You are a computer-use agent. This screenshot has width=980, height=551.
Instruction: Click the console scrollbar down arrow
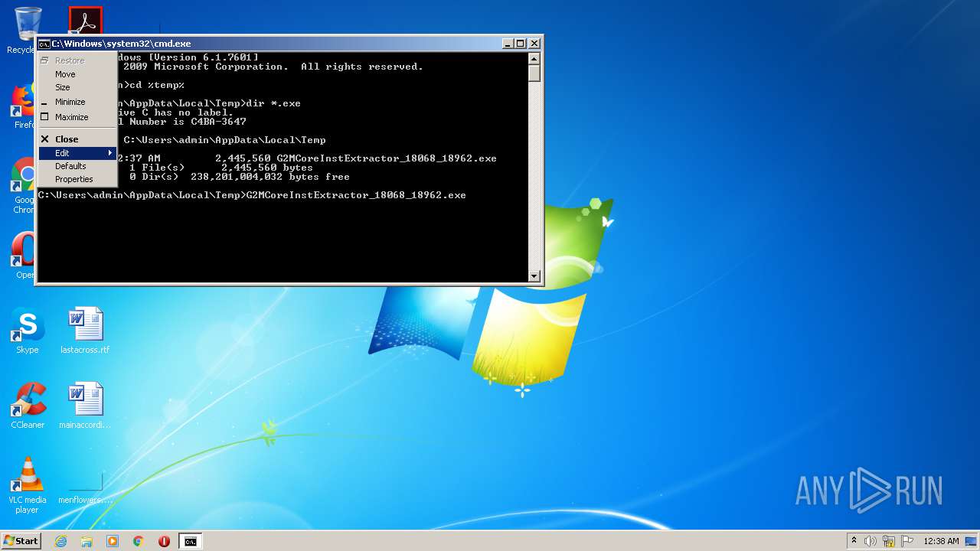pyautogui.click(x=534, y=275)
